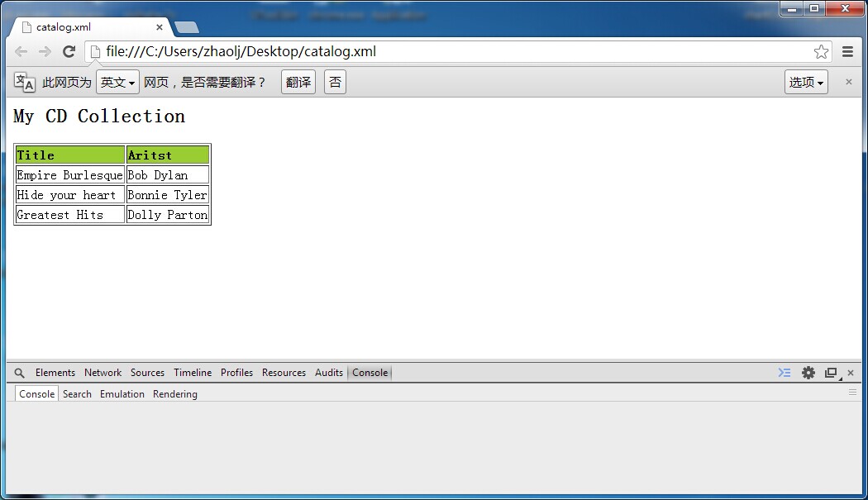Close the catalog.xml tab
Viewport: 868px width, 500px height.
click(x=160, y=27)
